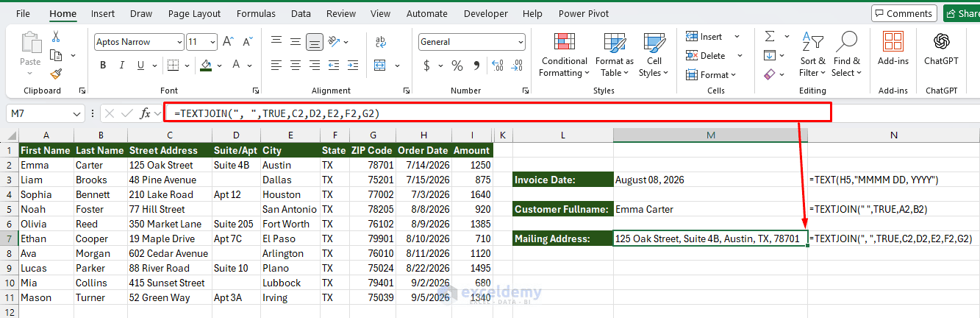Click the Fill Color paint bucket
Image resolution: width=980 pixels, height=318 pixels.
207,66
